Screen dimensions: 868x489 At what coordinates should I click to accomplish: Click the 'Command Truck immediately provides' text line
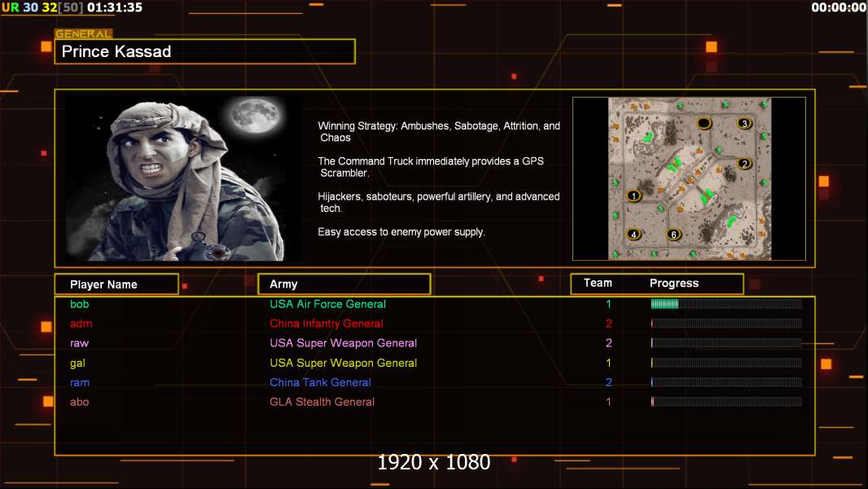tap(431, 167)
